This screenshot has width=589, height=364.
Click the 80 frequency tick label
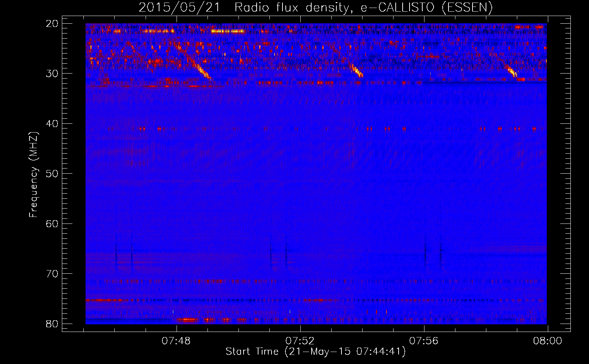pos(52,324)
